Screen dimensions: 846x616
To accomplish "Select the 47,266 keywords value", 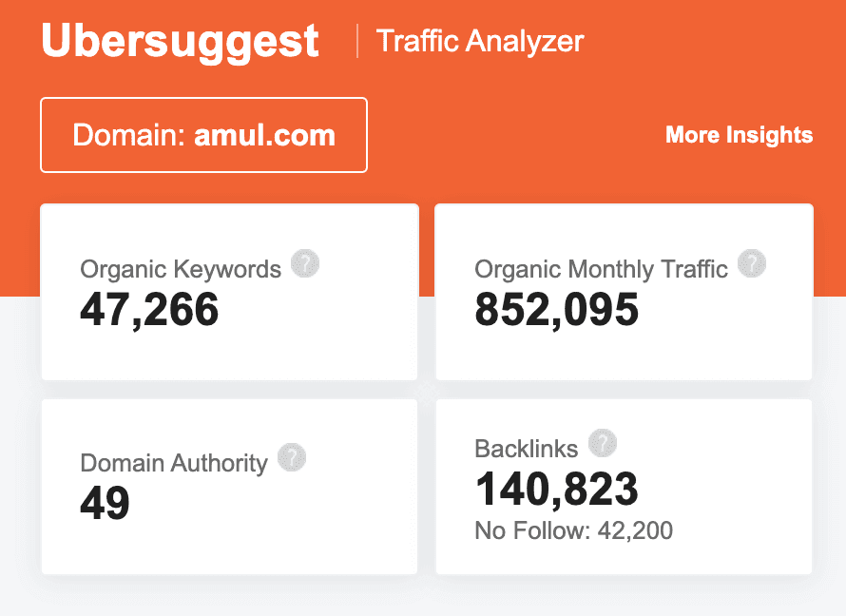I will coord(149,309).
